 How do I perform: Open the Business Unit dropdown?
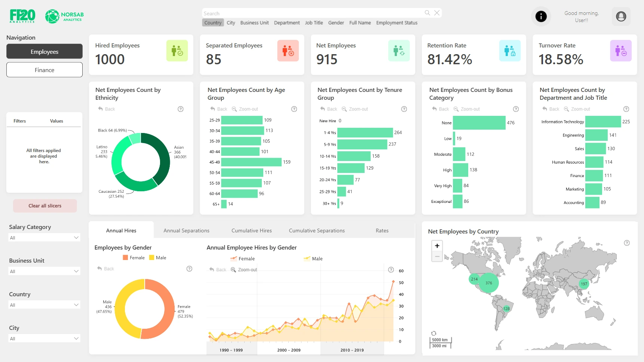pos(44,271)
